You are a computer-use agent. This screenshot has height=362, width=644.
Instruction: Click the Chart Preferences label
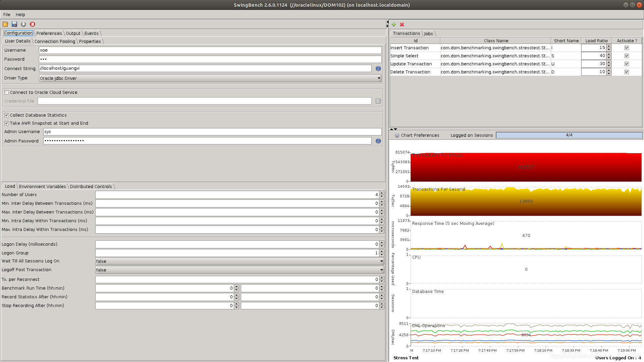pos(420,135)
